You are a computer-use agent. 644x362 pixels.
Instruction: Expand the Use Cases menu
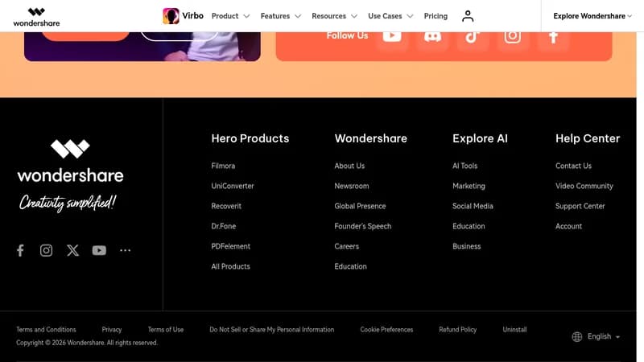(x=390, y=16)
